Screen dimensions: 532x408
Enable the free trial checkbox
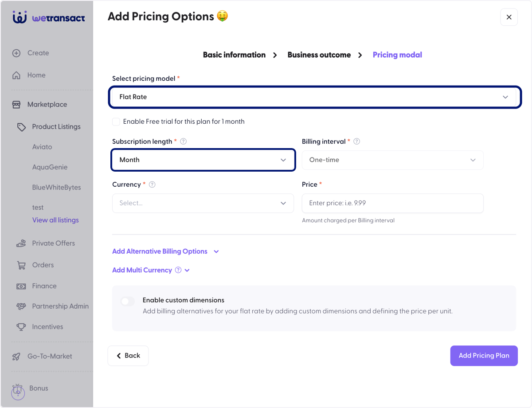pos(116,122)
